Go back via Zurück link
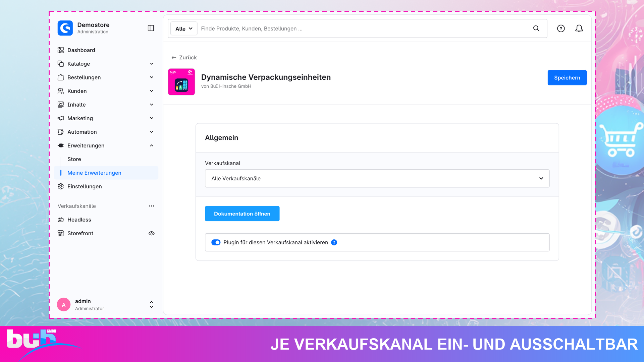Viewport: 644px width, 362px height. 184,58
